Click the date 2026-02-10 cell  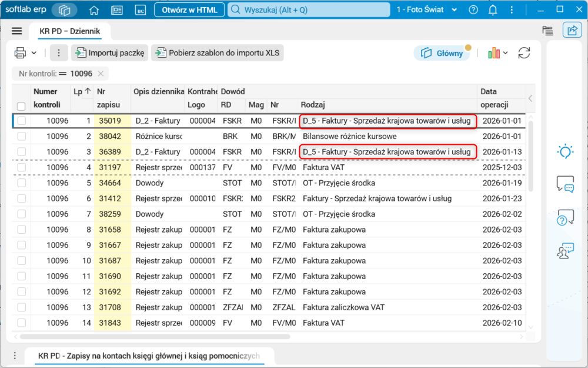502,323
